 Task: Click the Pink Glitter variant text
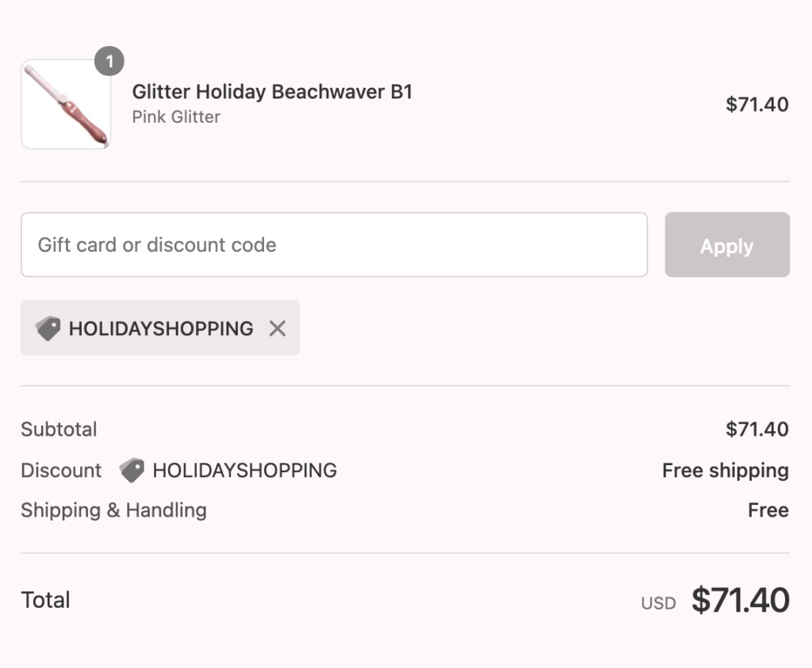coord(176,117)
